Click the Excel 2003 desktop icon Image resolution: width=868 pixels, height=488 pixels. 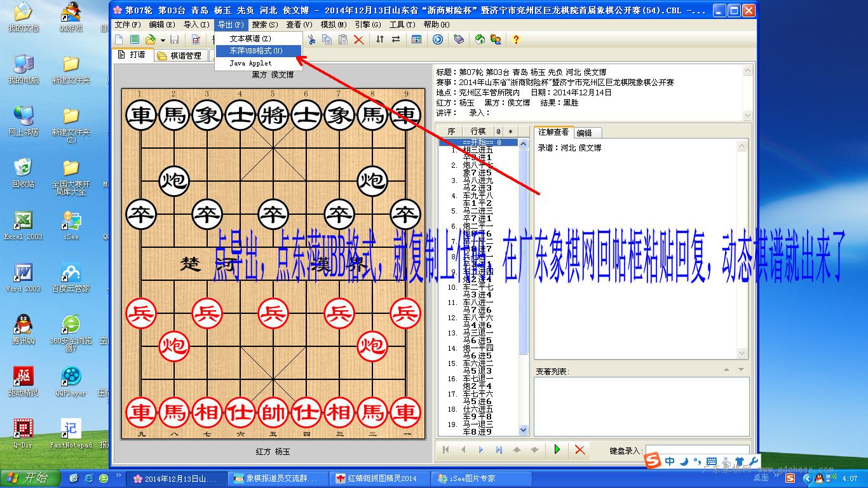coord(24,226)
